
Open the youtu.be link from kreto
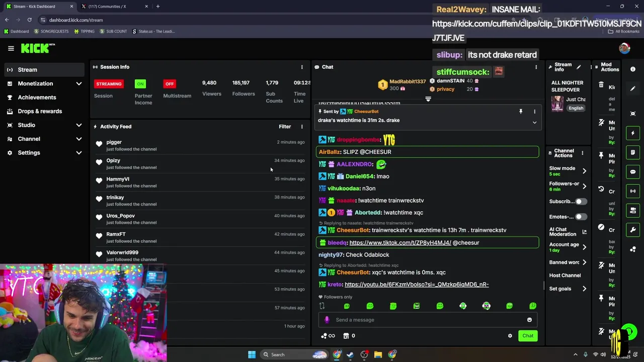pyautogui.click(x=417, y=285)
